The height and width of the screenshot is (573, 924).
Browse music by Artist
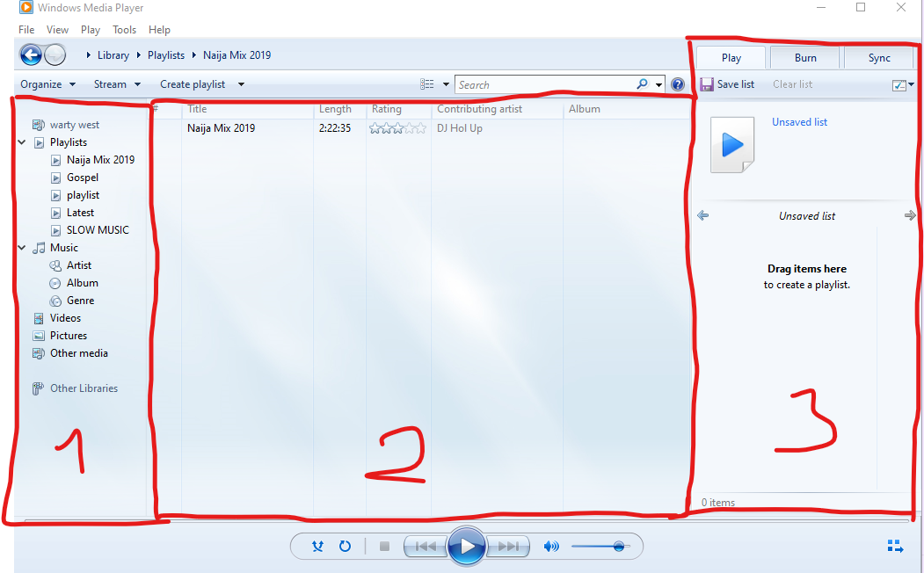coord(78,265)
